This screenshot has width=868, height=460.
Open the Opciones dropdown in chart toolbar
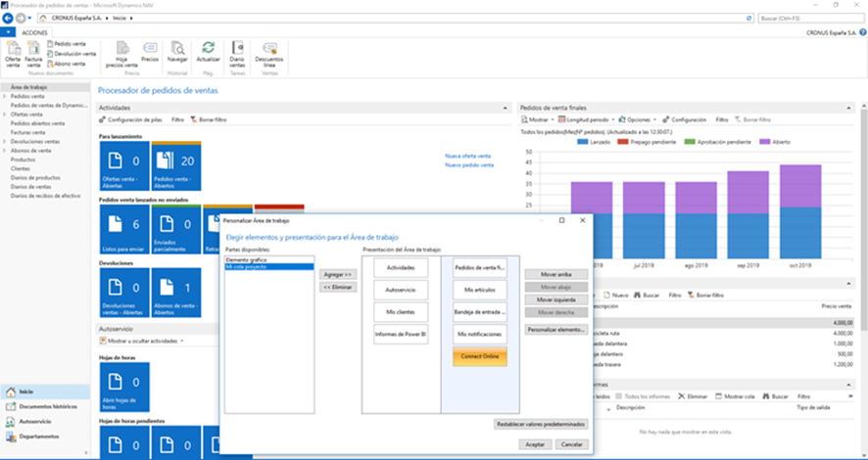pyautogui.click(x=637, y=119)
